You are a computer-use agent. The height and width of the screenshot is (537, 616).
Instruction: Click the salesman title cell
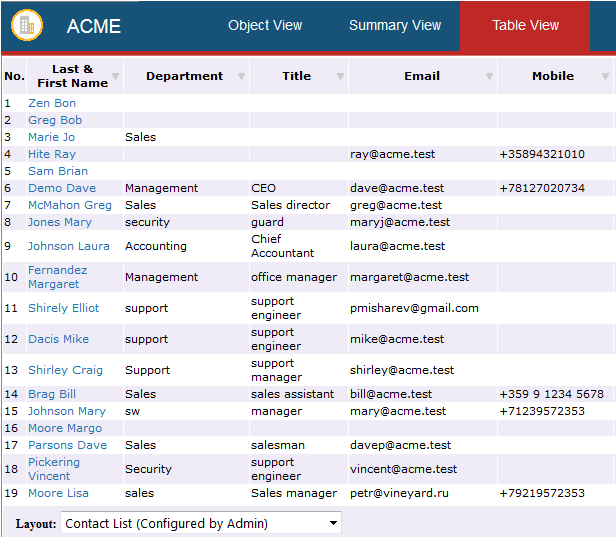(278, 445)
